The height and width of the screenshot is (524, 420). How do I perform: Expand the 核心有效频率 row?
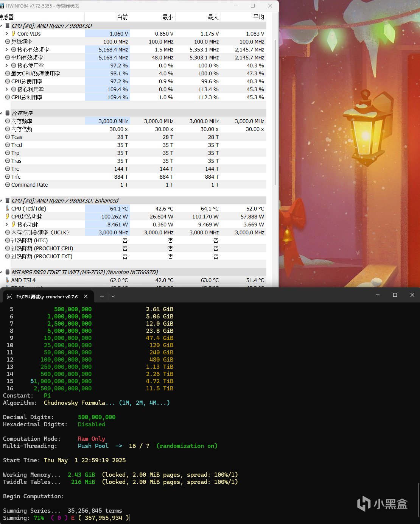7,50
